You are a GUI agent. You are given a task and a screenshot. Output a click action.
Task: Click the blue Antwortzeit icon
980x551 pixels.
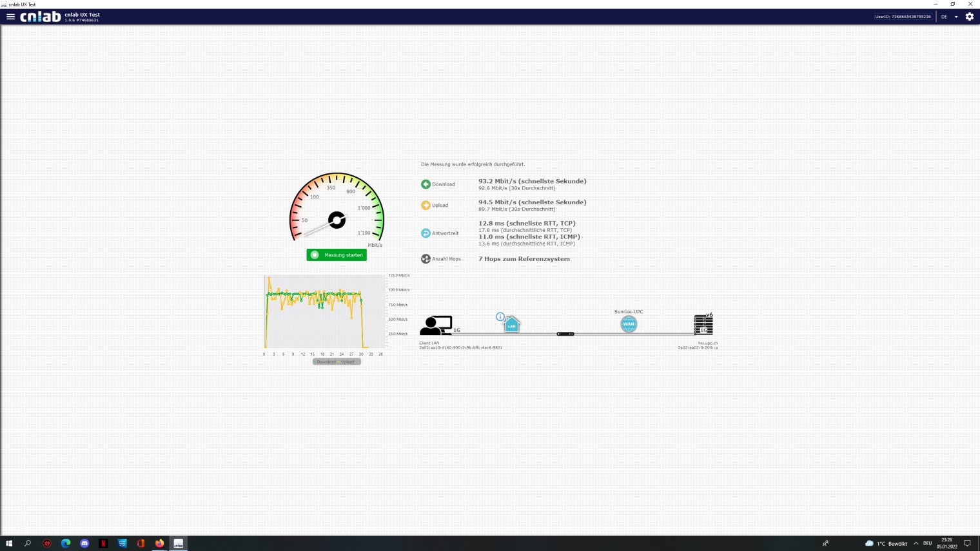coord(426,233)
